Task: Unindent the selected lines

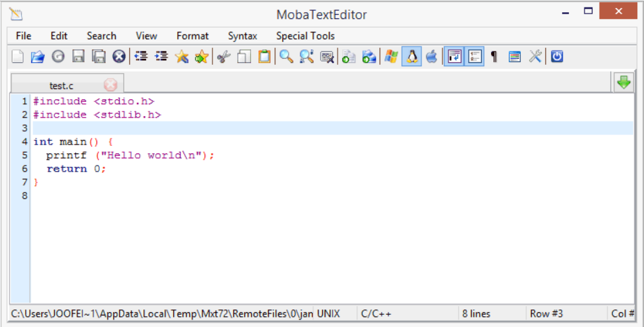Action: (141, 56)
